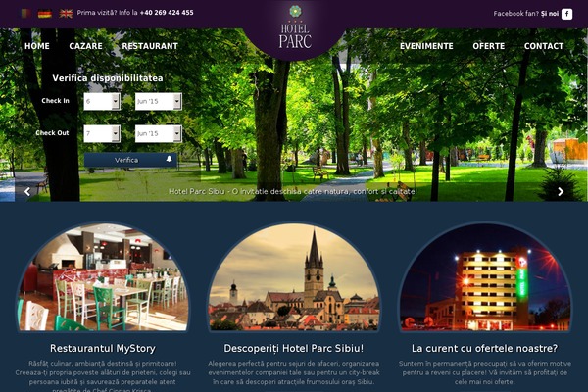
Task: Open the Evenimente menu item
Action: [x=426, y=46]
